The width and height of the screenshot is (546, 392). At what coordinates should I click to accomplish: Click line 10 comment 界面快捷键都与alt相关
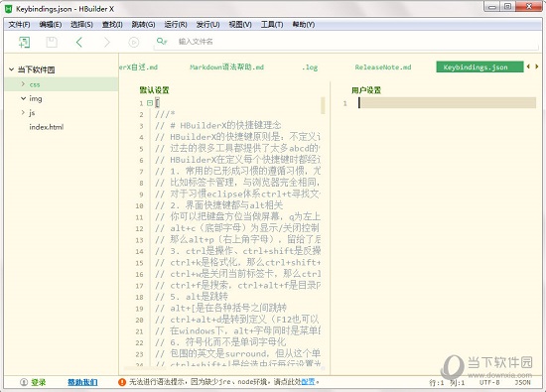pyautogui.click(x=219, y=205)
